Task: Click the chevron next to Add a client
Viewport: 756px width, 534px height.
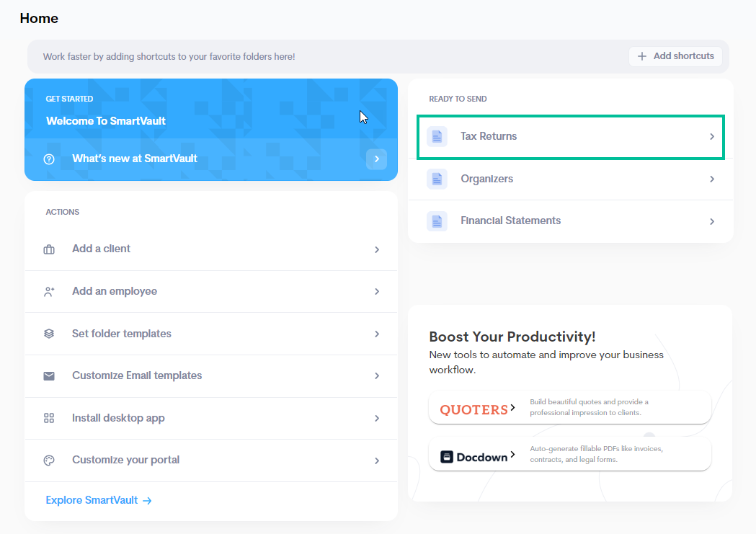Action: coord(376,249)
